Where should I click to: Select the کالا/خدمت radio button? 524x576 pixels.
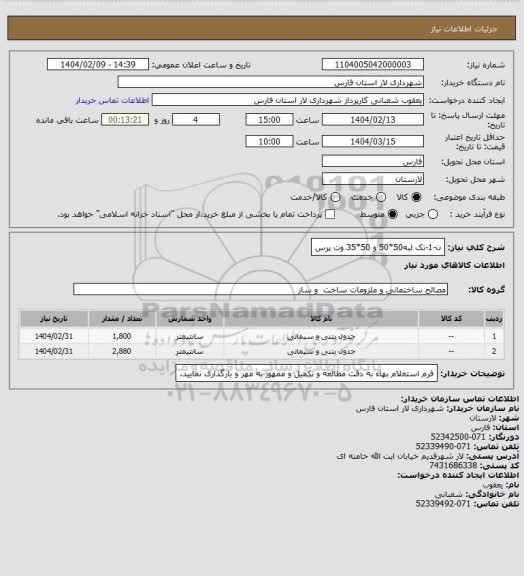(x=335, y=197)
